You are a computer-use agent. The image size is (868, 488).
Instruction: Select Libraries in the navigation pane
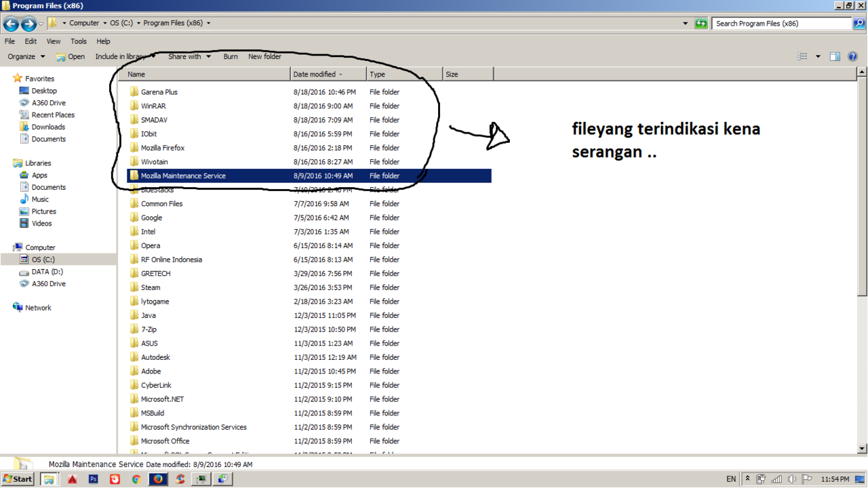pos(38,163)
